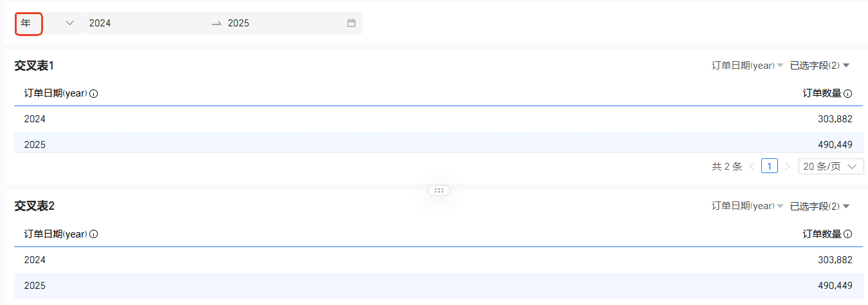Click the calendar icon in date range picker
This screenshot has height=305, width=868.
pos(351,23)
